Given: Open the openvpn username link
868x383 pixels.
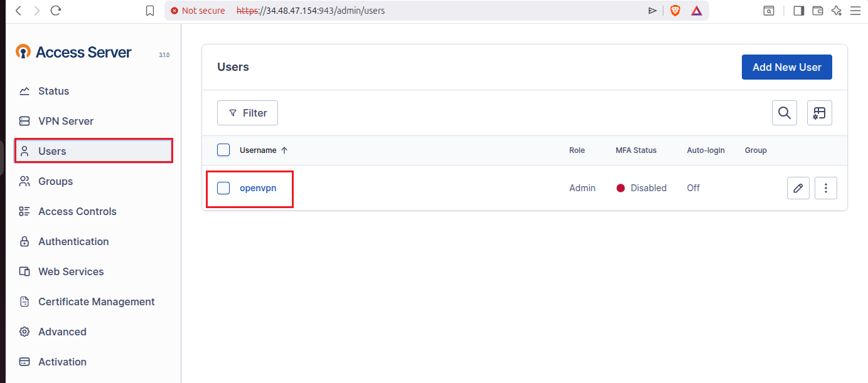Looking at the screenshot, I should pos(258,188).
